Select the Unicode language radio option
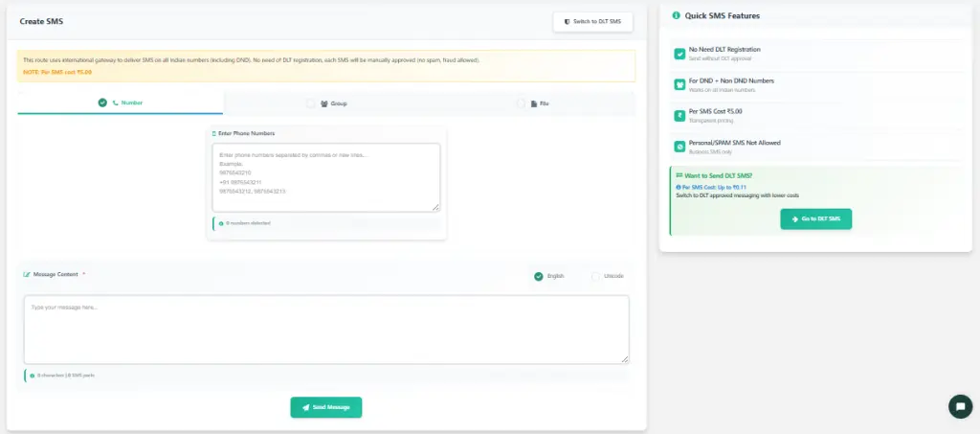 pyautogui.click(x=596, y=276)
